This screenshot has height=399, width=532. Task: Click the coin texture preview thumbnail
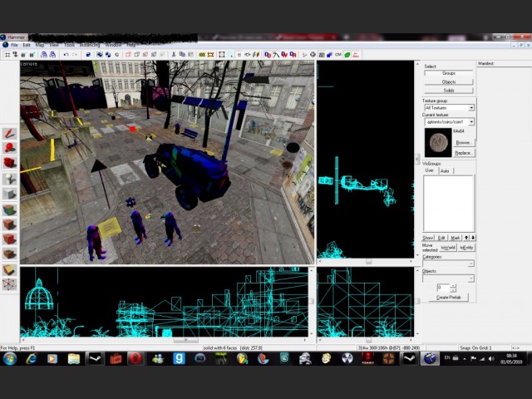coord(438,142)
